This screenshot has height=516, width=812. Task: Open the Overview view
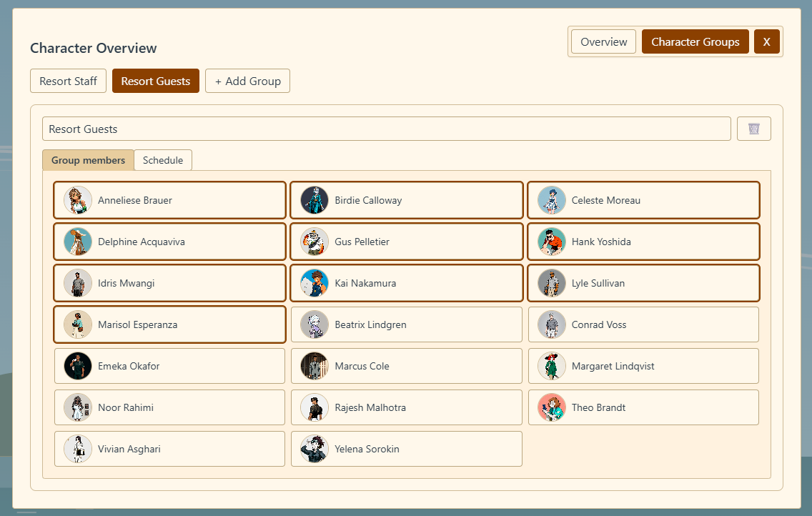pos(604,41)
